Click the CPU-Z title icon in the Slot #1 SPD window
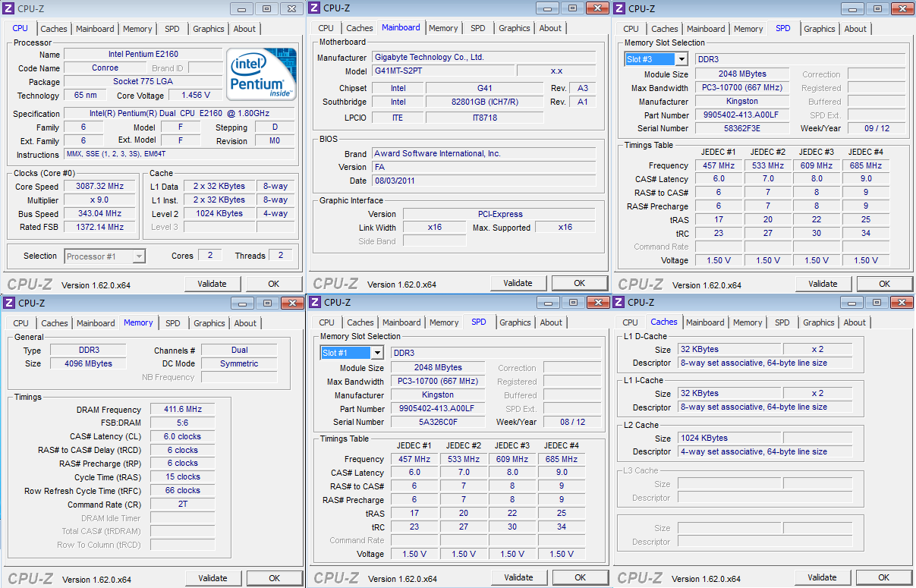This screenshot has height=588, width=916. pos(315,302)
